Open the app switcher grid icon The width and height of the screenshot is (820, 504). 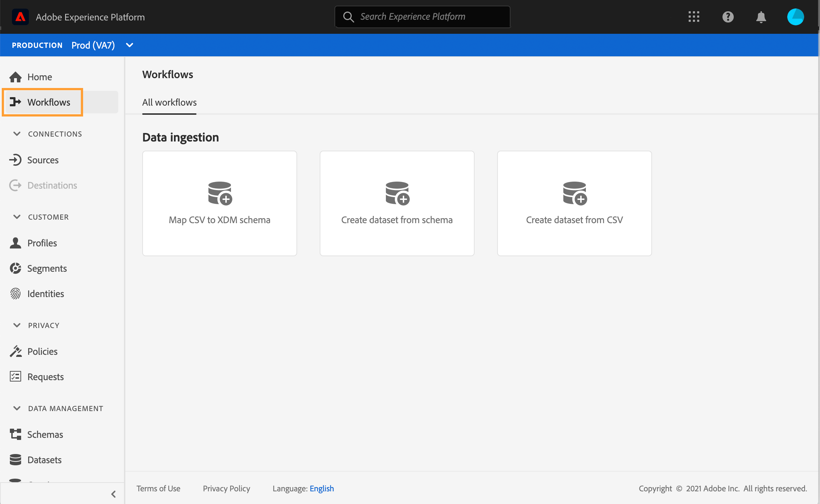click(694, 17)
